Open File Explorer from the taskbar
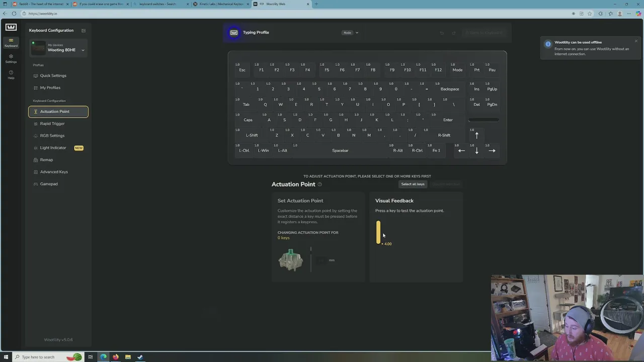Screen dimensions: 644x362 (128, 357)
